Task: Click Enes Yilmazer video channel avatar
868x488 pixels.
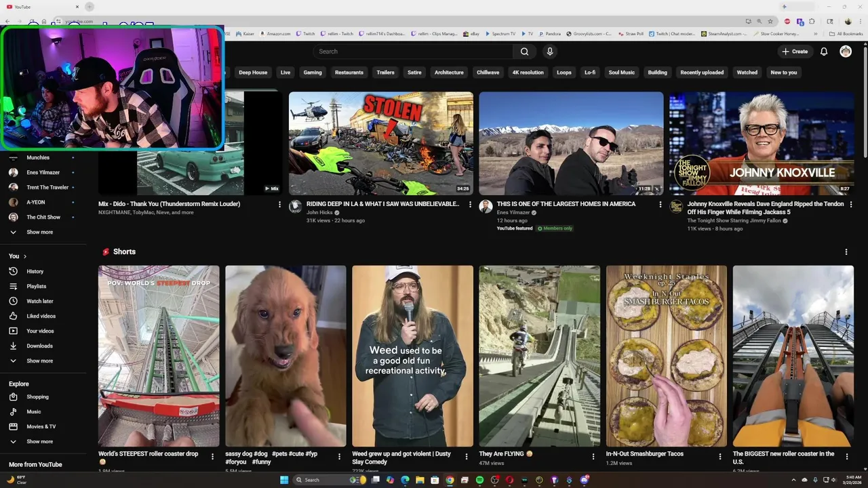Action: (x=486, y=207)
